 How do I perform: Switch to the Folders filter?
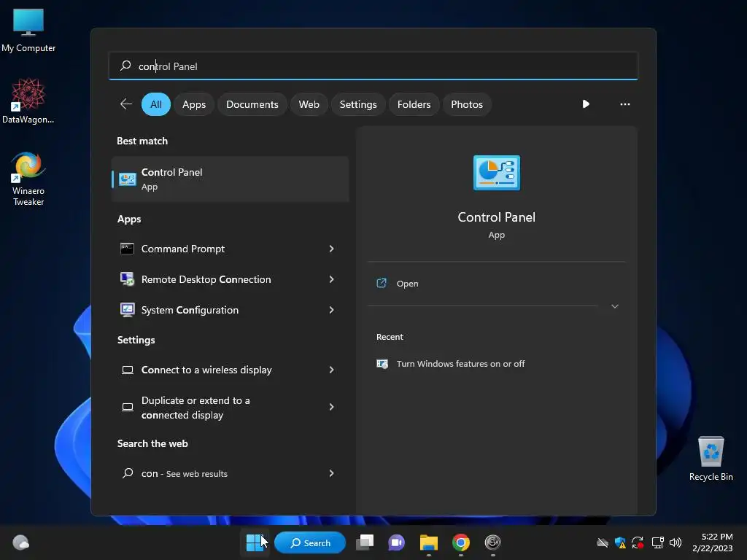(414, 104)
